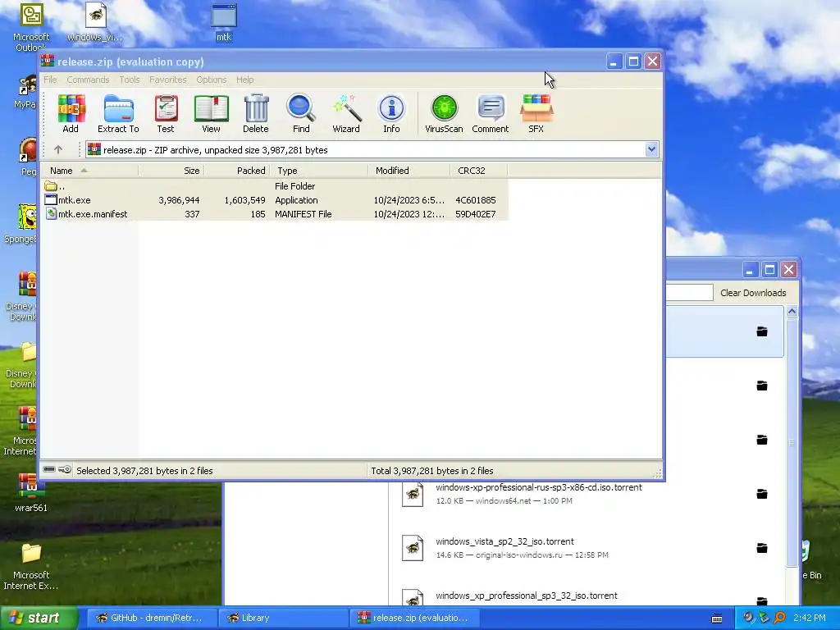Select the windows_vi... desktop file icon
The image size is (840, 630).
pos(95,22)
